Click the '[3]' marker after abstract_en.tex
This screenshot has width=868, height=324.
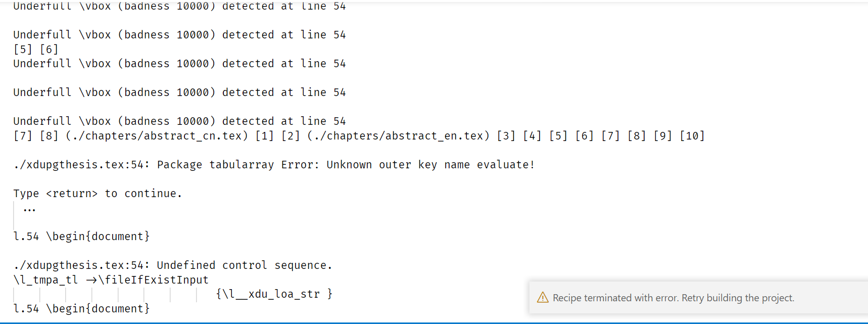pos(506,136)
